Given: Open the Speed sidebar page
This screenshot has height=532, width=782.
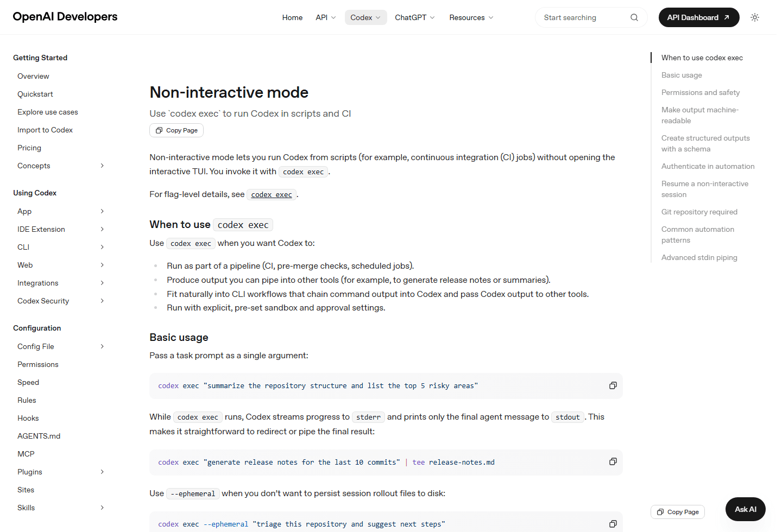Looking at the screenshot, I should (28, 382).
